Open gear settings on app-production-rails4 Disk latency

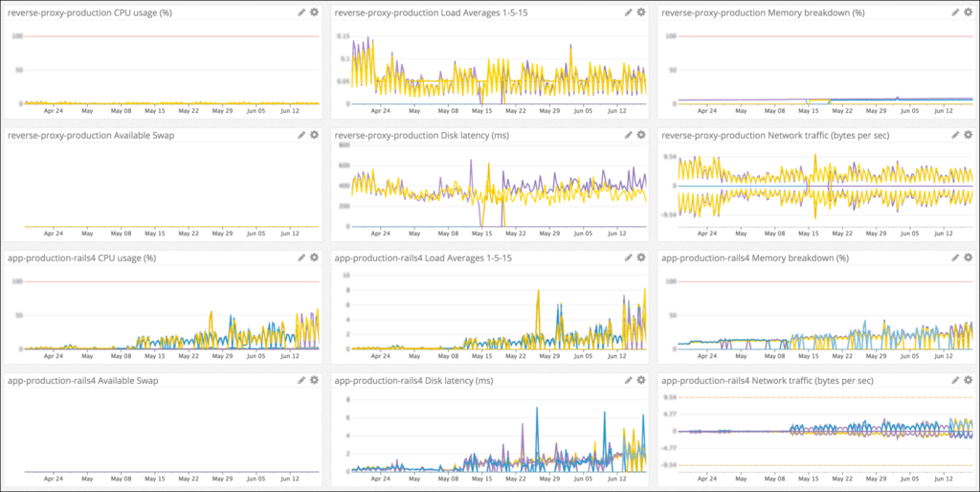(x=641, y=379)
